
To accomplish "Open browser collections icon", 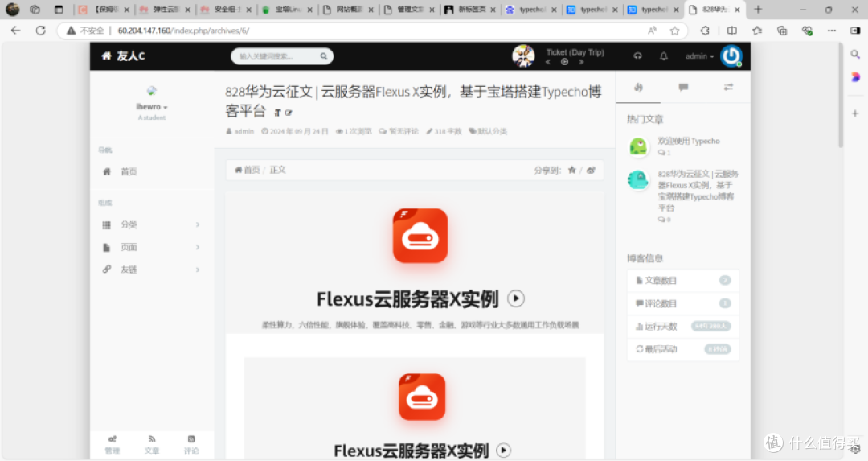I will (x=782, y=31).
